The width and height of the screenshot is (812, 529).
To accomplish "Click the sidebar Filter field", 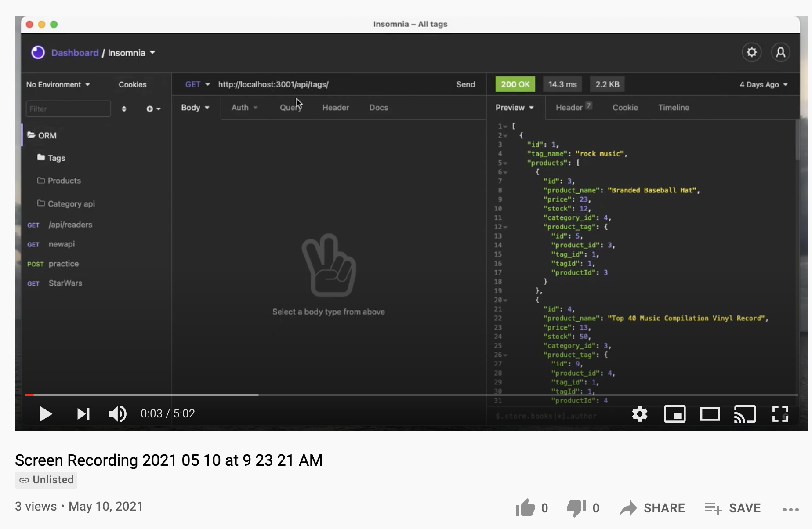I will (x=68, y=109).
